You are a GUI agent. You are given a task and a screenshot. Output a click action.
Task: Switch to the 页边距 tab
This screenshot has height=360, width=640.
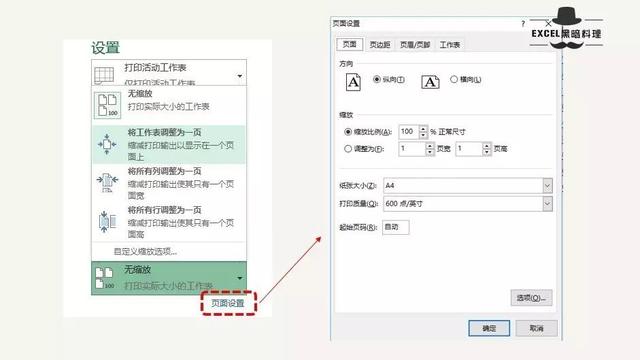click(x=380, y=45)
